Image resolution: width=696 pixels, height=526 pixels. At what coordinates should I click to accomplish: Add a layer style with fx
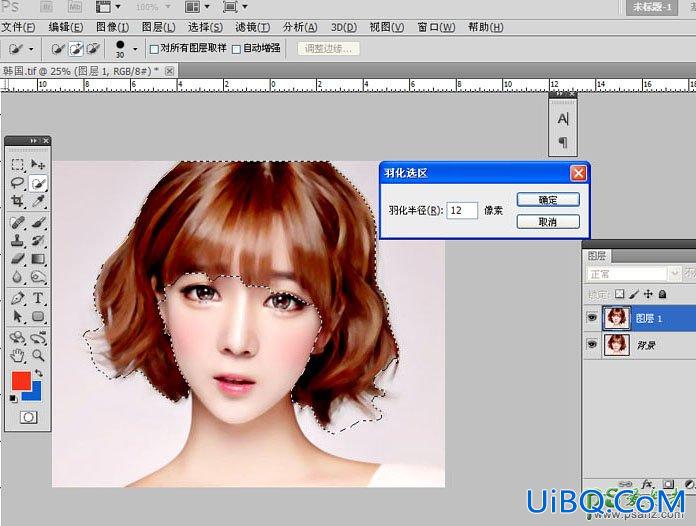coord(647,484)
